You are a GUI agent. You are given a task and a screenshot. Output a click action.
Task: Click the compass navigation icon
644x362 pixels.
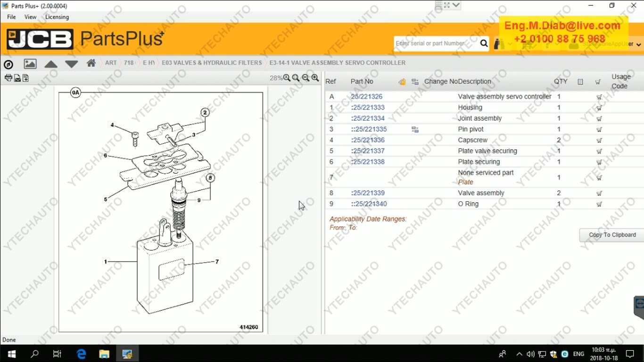point(8,64)
